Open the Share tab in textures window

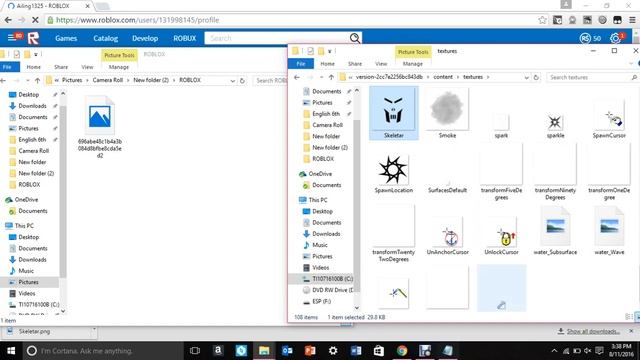(355, 64)
